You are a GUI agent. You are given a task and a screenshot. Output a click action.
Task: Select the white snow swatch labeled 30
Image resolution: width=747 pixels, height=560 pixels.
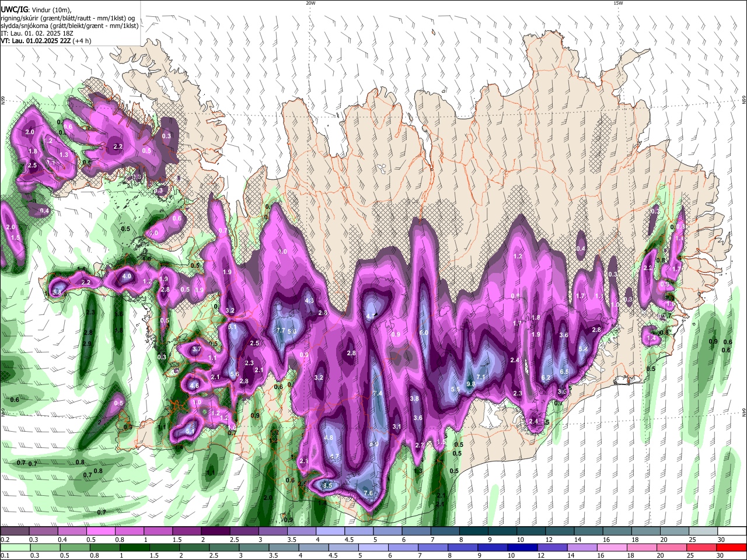732,531
